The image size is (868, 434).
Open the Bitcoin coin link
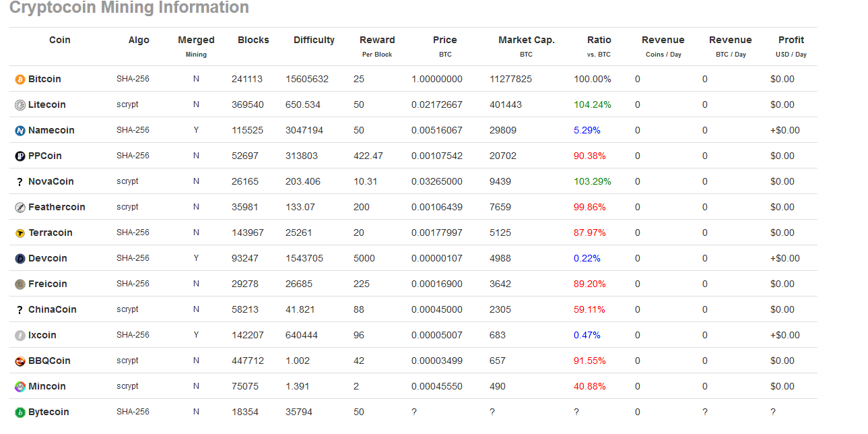point(44,79)
